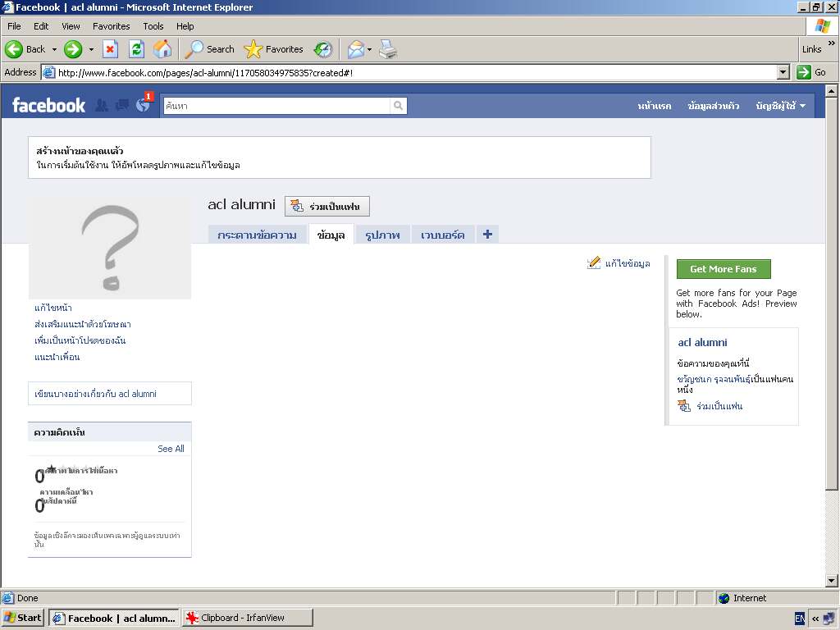
Task: Open the Mail toolbar dropdown arrow
Action: click(370, 49)
